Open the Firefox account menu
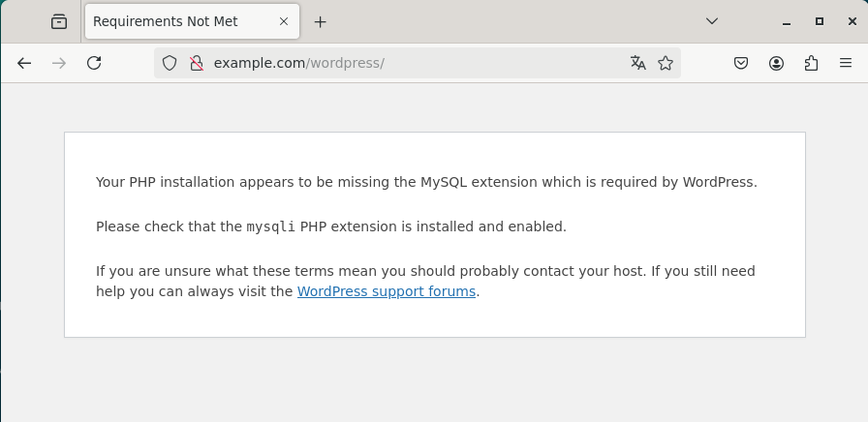Viewport: 868px width, 422px height. (x=776, y=63)
